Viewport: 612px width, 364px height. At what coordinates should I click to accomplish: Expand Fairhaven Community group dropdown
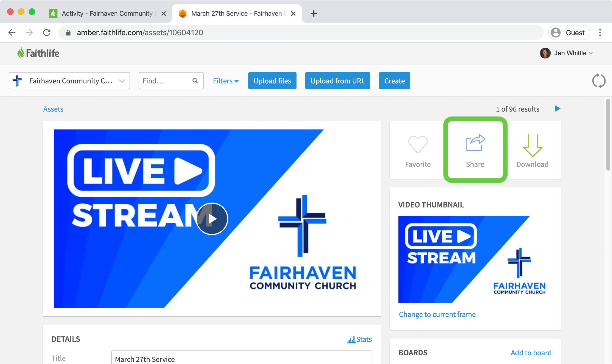(69, 81)
